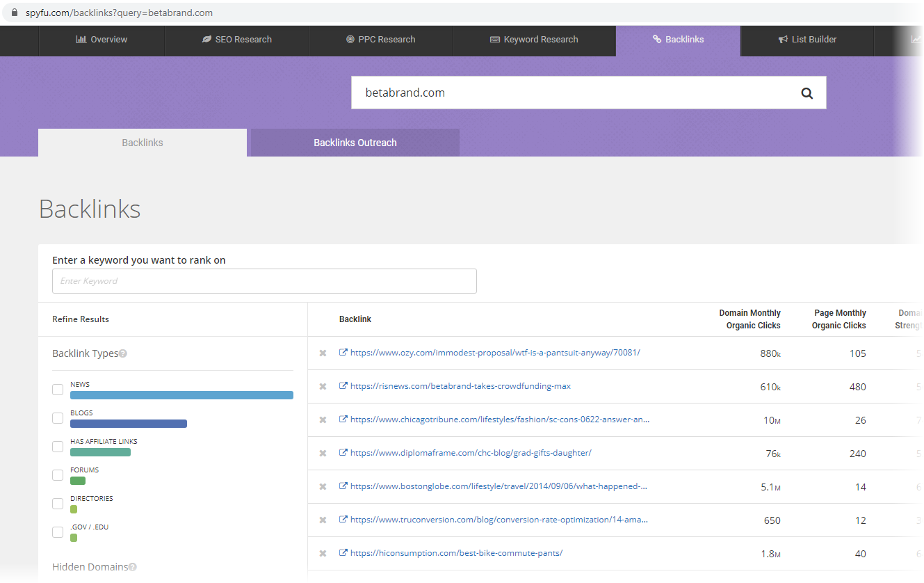Click the target icon on PPC Research

350,40
